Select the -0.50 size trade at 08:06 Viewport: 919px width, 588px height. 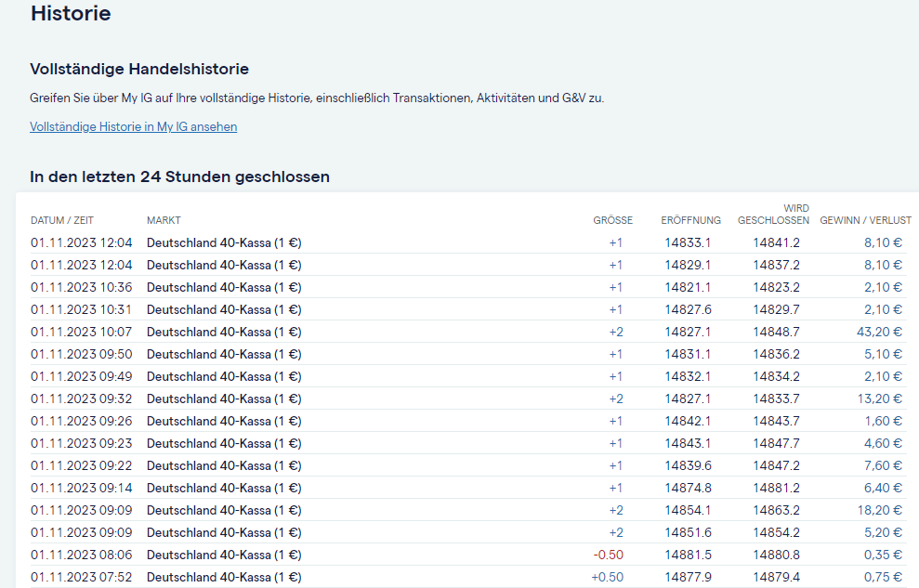coord(608,555)
